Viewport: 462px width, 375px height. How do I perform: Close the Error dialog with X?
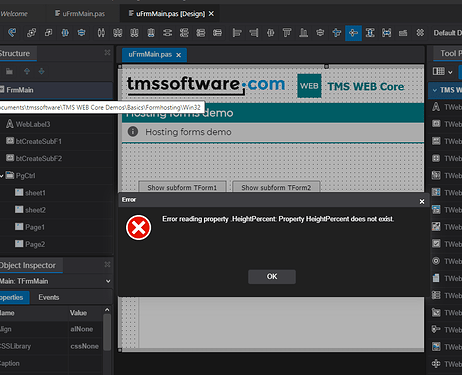click(422, 201)
